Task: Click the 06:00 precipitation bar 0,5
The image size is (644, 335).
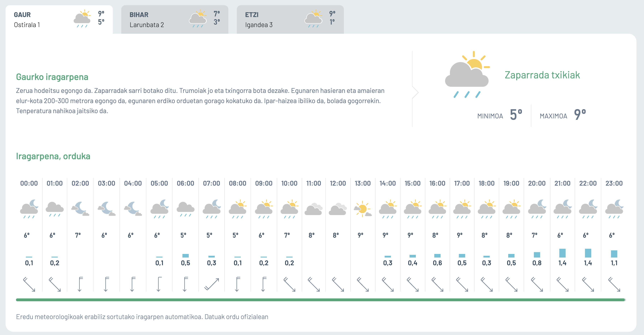Action: tap(185, 256)
